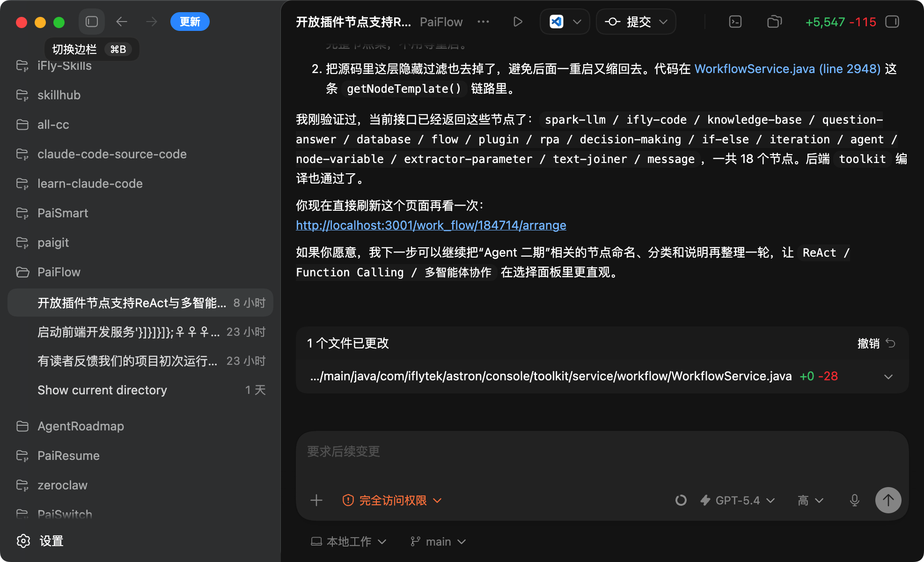Image resolution: width=924 pixels, height=562 pixels.
Task: Open thread options three-dots menu
Action: (483, 22)
